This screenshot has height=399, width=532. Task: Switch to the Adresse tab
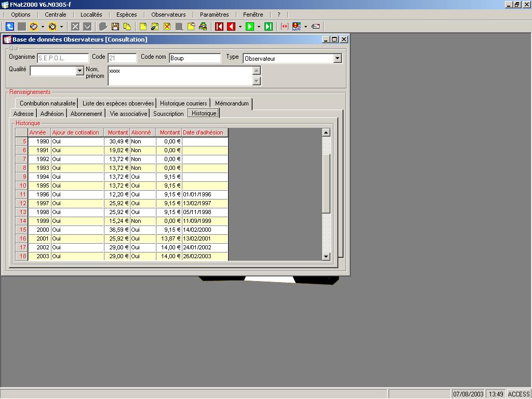click(23, 114)
